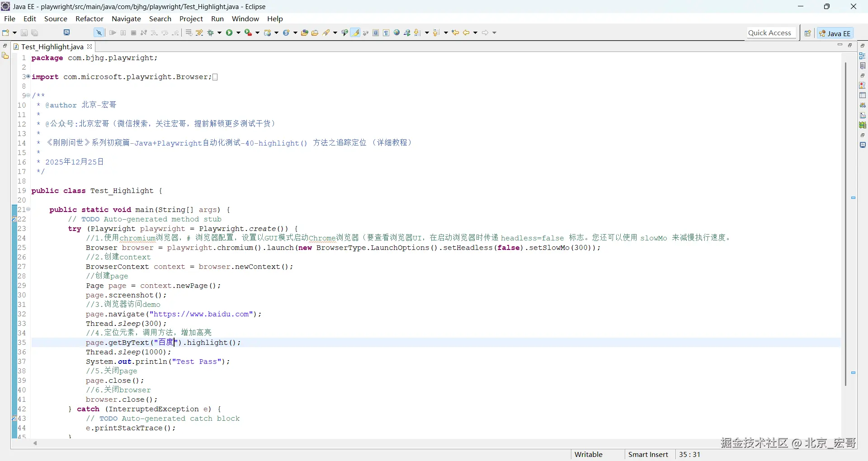Image resolution: width=868 pixels, height=461 pixels.
Task: Maximize the editor area
Action: click(x=850, y=45)
